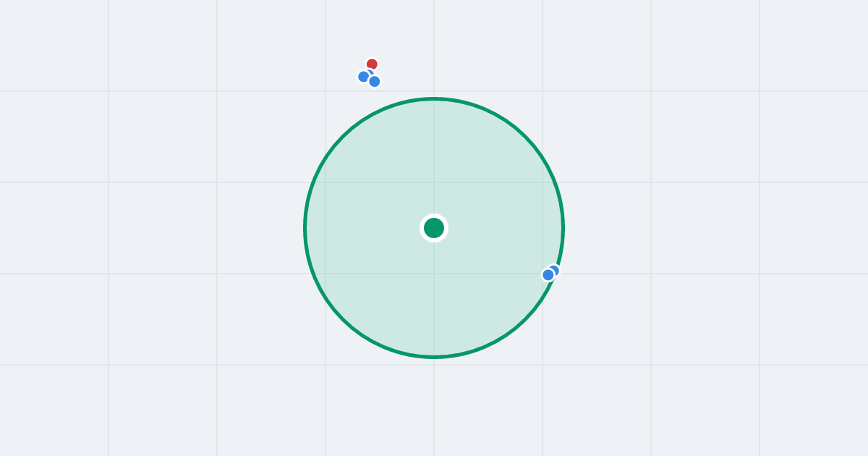868x456 pixels.
Task: Click the green center marker of the circle
Action: pyautogui.click(x=434, y=228)
